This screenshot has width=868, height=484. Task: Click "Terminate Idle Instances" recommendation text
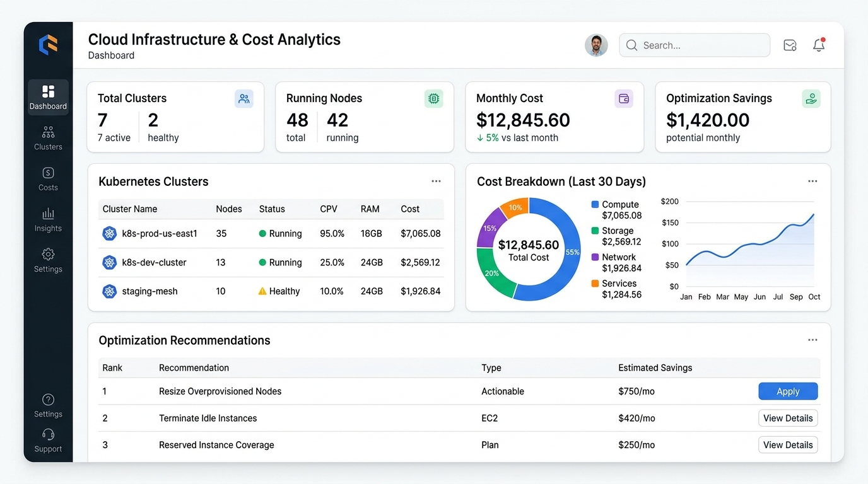[x=208, y=418]
